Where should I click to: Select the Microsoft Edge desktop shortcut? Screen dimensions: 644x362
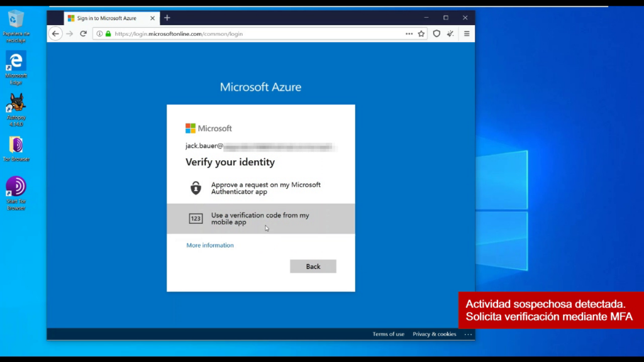coord(16,68)
